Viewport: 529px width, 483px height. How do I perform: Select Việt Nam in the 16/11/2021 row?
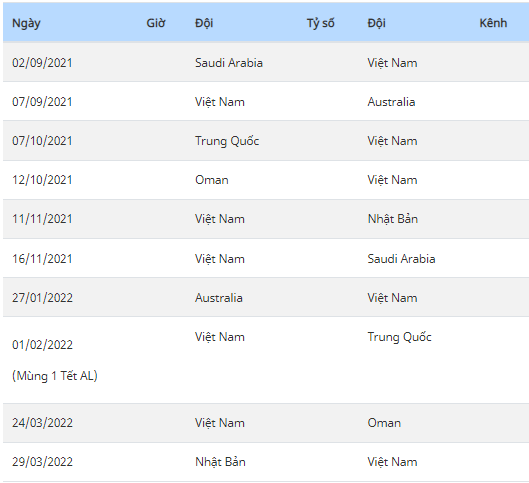click(220, 259)
